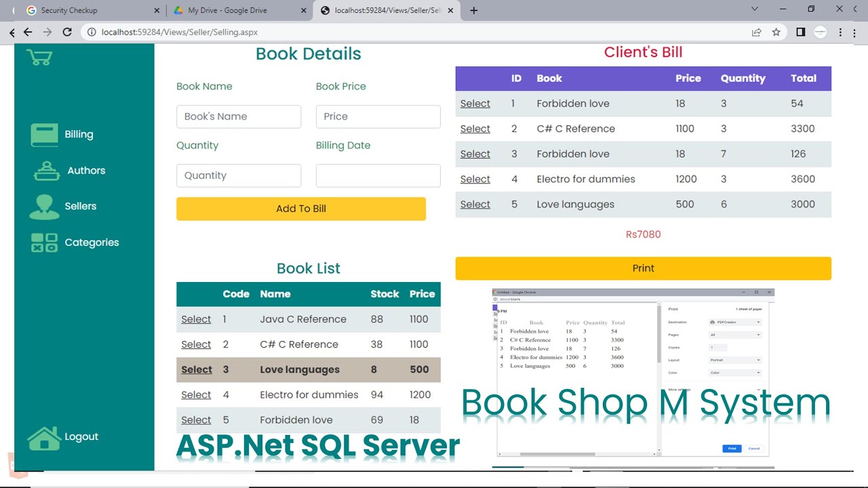This screenshot has height=488, width=868.
Task: Click Cancel in print preview dialog
Action: (x=753, y=449)
